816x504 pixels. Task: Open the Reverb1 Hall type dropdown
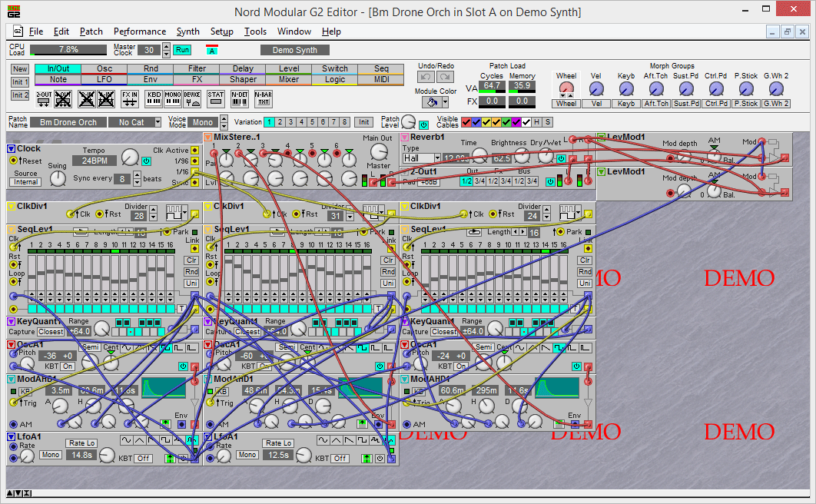pyautogui.click(x=437, y=158)
